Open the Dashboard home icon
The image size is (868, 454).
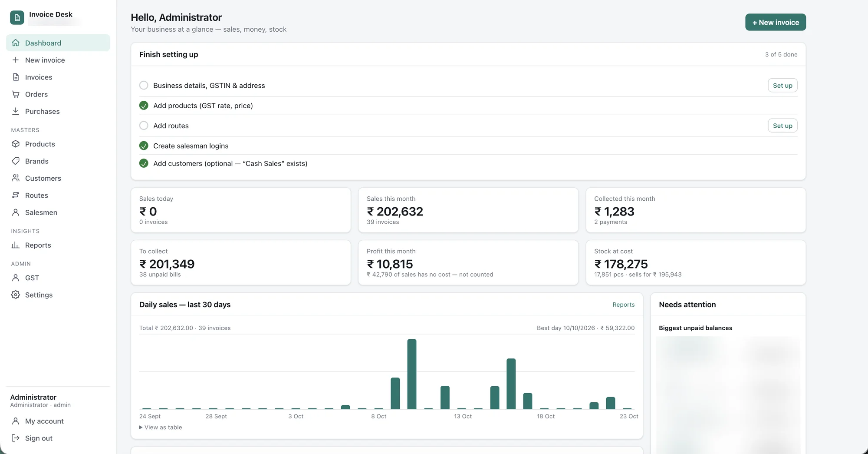pos(16,43)
